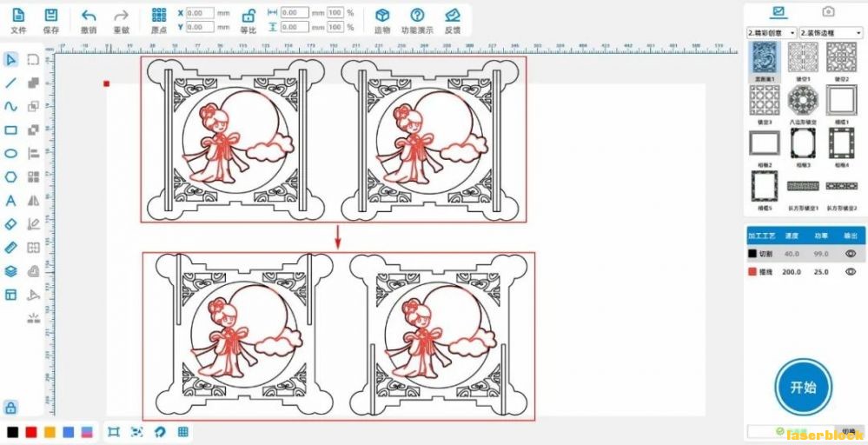Screen dimensions: 868x445
Task: Toggle the lock icon in left toolbar
Action: pyautogui.click(x=10, y=408)
